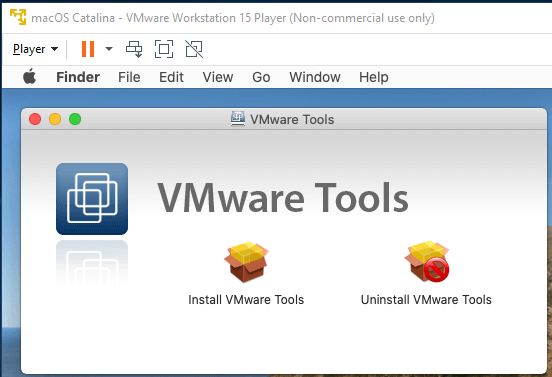Close the VMware Tools window with red button

[x=35, y=119]
